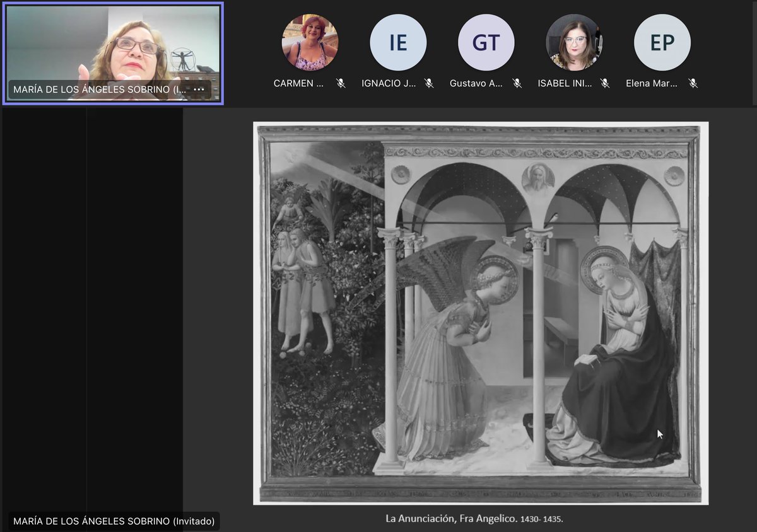Viewport: 757px width, 532px height.
Task: Click CARMEN's profile photo avatar
Action: point(310,42)
